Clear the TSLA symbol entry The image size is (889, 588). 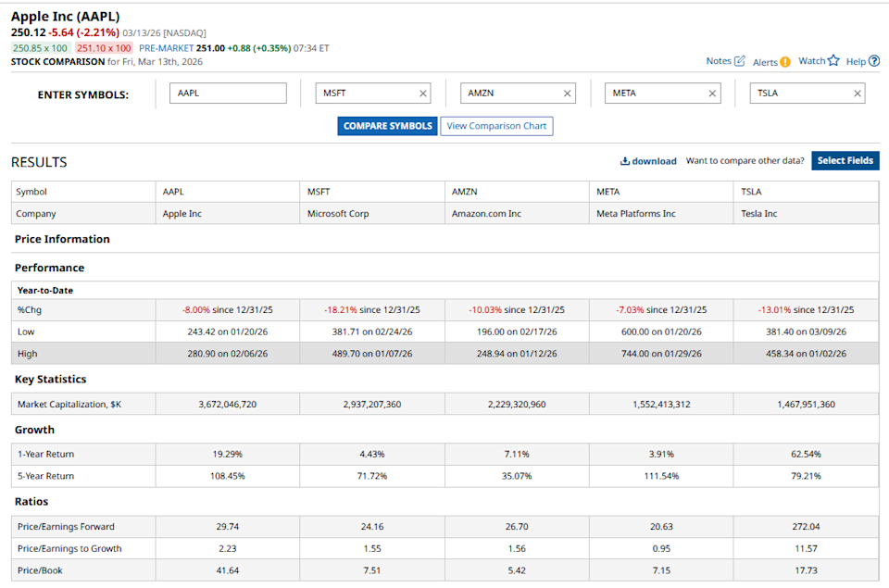tap(858, 94)
